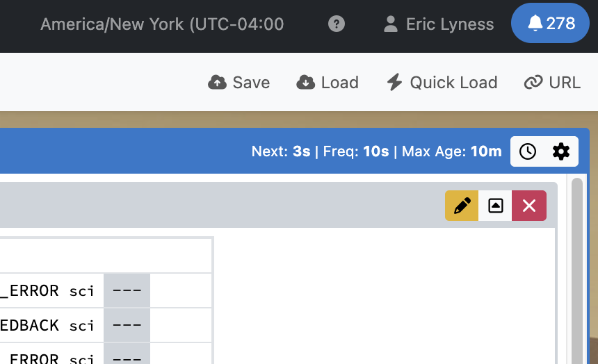This screenshot has width=598, height=364.
Task: Click the Eric Lyness user profile icon
Action: click(391, 24)
